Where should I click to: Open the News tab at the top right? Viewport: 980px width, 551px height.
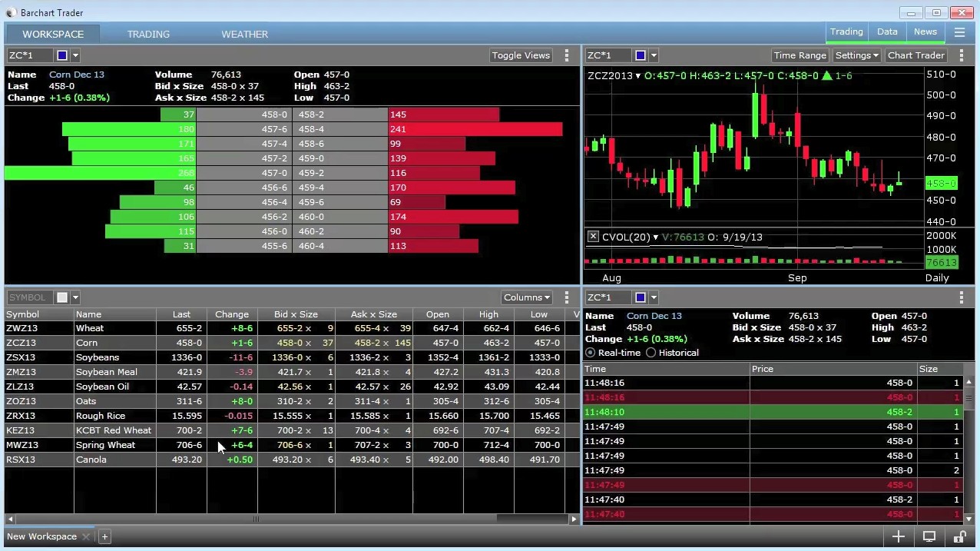[x=925, y=32]
